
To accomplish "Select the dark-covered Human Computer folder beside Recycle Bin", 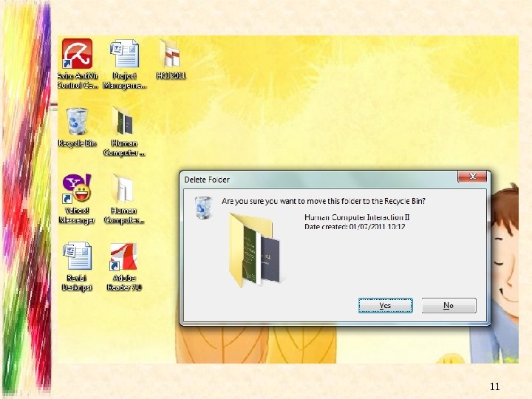I will pos(123,120).
